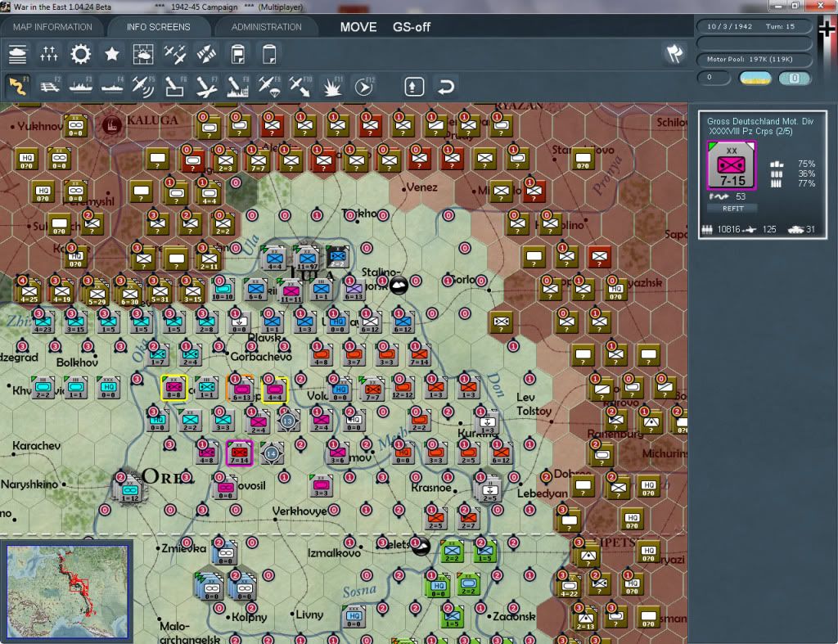Select the F9 air transport parachute mode
The width and height of the screenshot is (838, 644).
(269, 86)
